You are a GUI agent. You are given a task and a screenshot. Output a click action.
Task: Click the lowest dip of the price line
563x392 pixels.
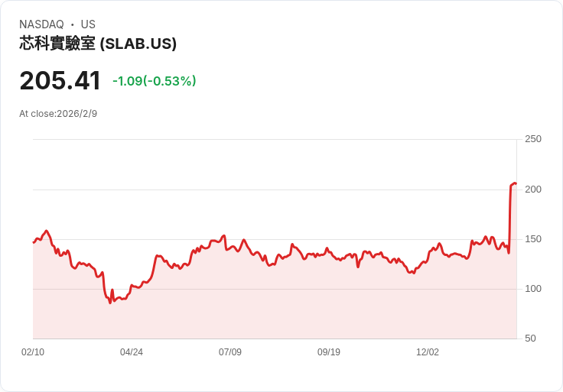point(110,303)
